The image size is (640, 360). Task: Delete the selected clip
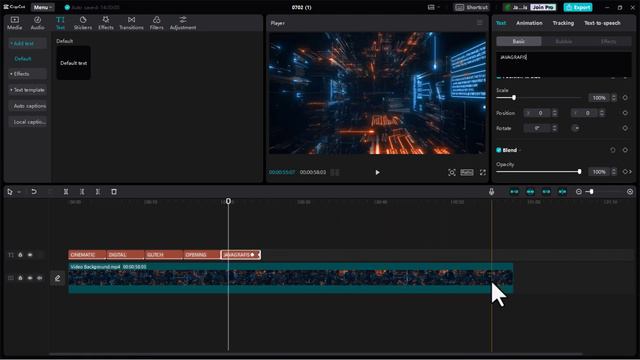click(114, 191)
